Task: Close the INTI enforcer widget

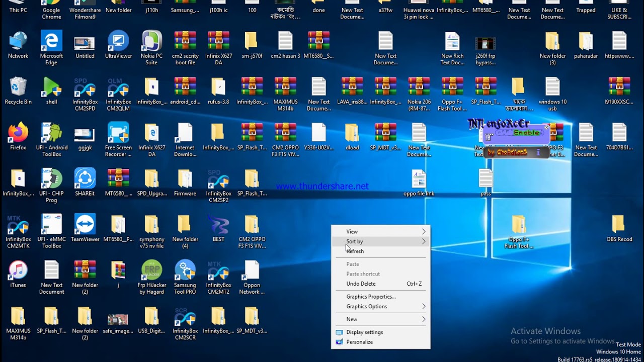Action: [x=546, y=127]
